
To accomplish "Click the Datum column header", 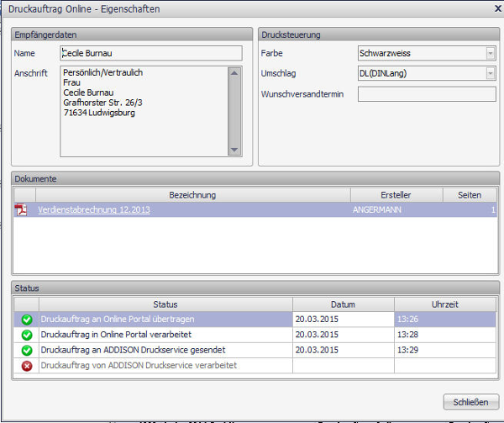I will coord(344,304).
